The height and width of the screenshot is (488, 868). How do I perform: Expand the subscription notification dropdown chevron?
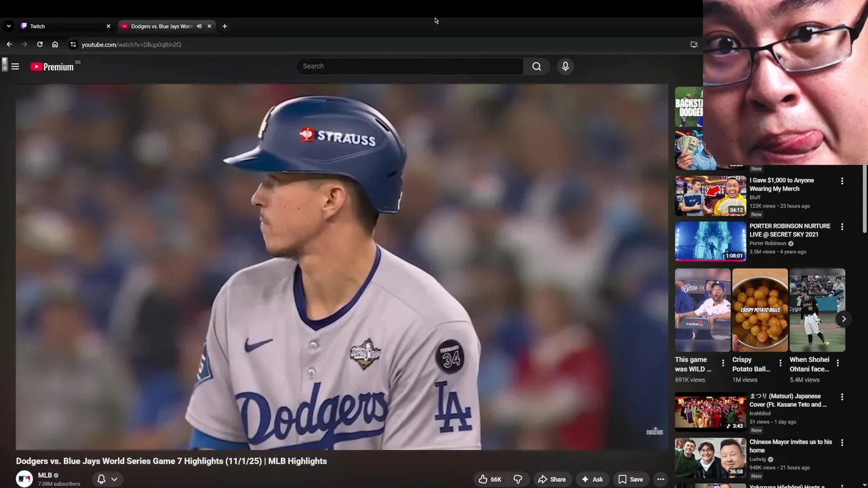click(114, 479)
